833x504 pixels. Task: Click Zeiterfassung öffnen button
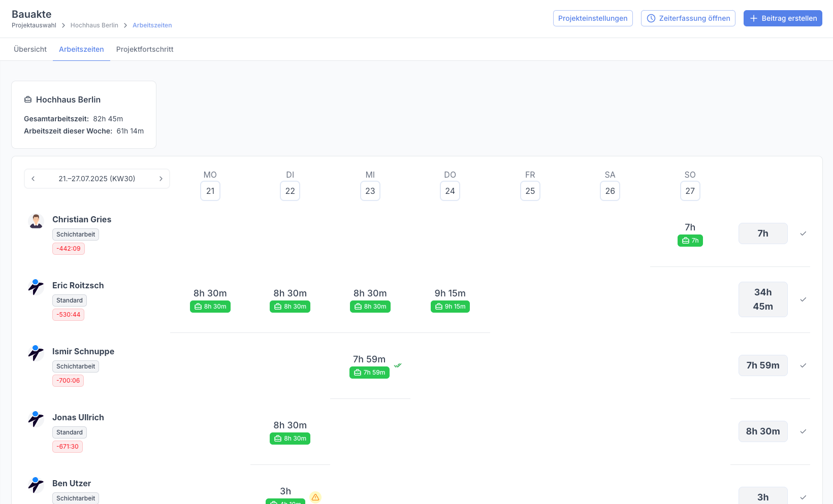(x=688, y=18)
